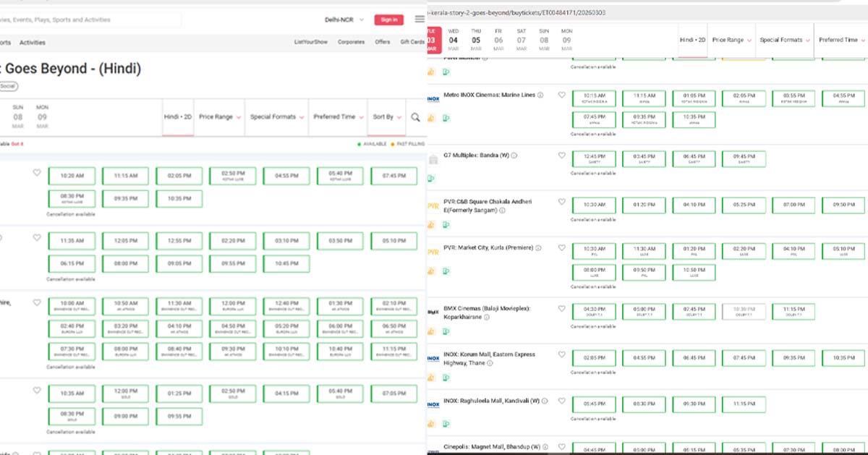Click info icon beside INOX Korum Mall, Thane

[x=490, y=363]
